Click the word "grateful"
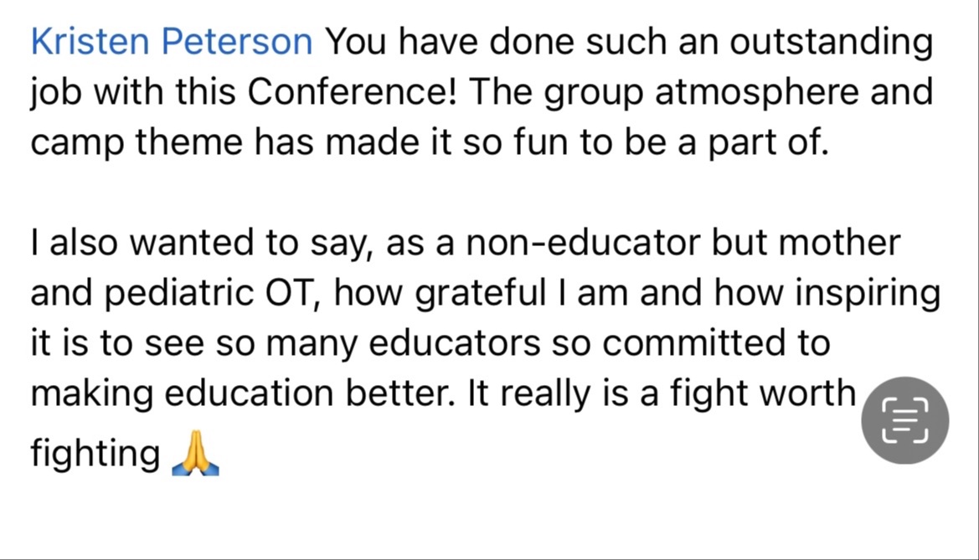The image size is (979, 560). 480,294
